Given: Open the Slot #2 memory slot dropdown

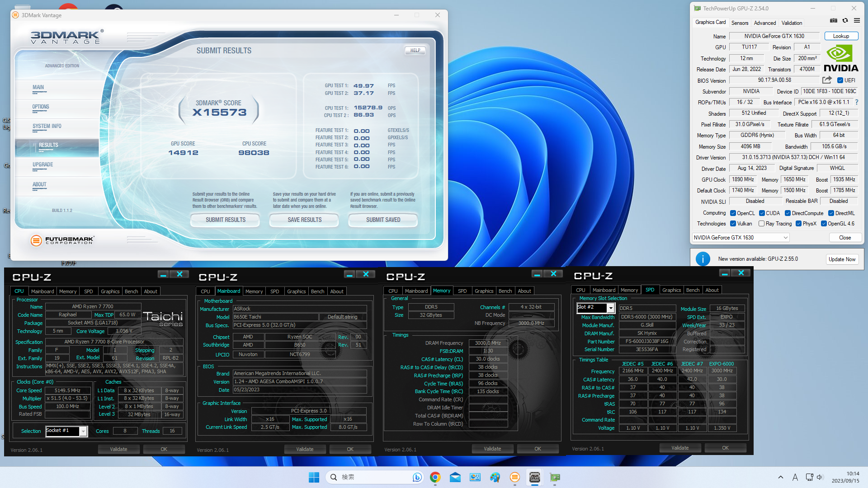Looking at the screenshot, I should click(x=595, y=308).
